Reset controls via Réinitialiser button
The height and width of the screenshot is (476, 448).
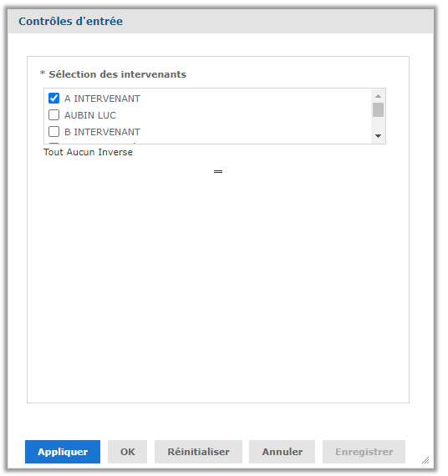(x=198, y=452)
